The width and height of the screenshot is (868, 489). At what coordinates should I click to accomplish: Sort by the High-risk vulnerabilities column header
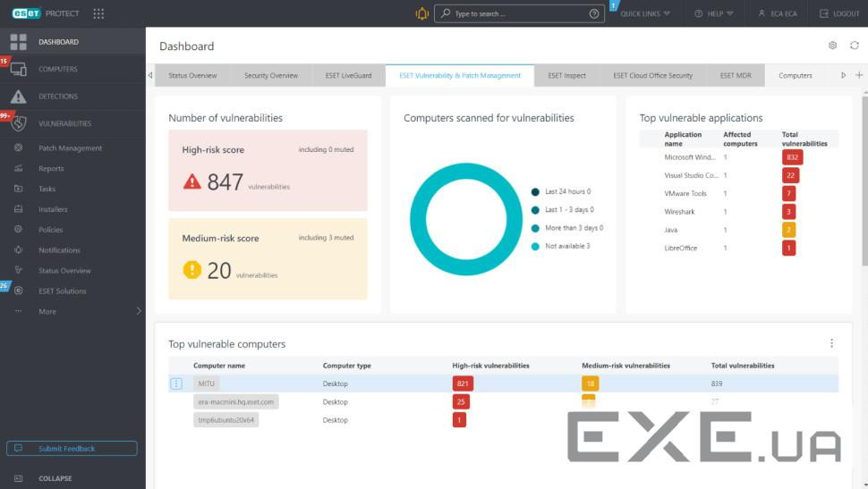click(x=490, y=366)
